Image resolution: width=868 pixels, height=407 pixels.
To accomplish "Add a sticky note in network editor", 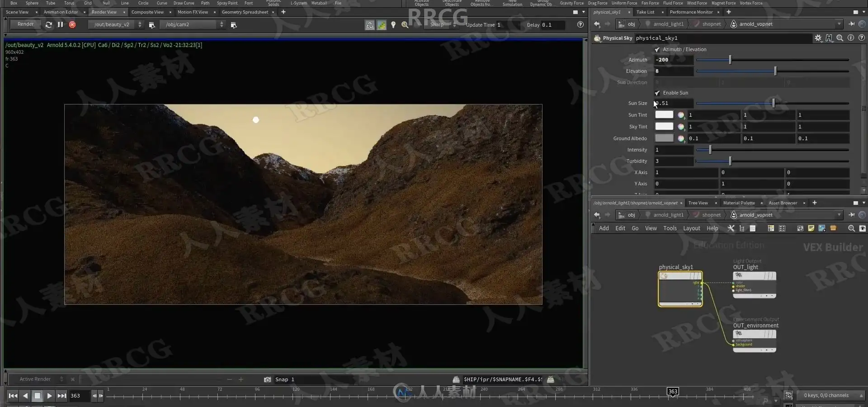I will [x=811, y=228].
